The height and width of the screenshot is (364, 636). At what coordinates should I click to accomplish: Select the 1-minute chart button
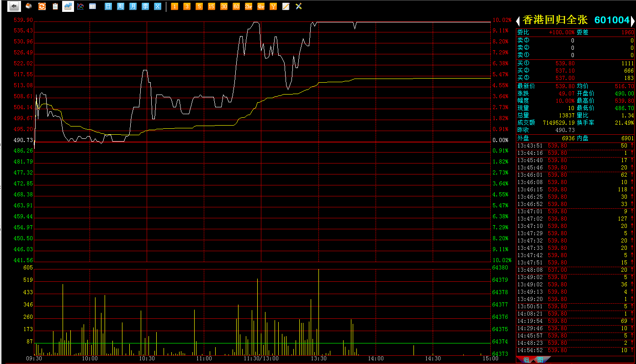pyautogui.click(x=175, y=6)
